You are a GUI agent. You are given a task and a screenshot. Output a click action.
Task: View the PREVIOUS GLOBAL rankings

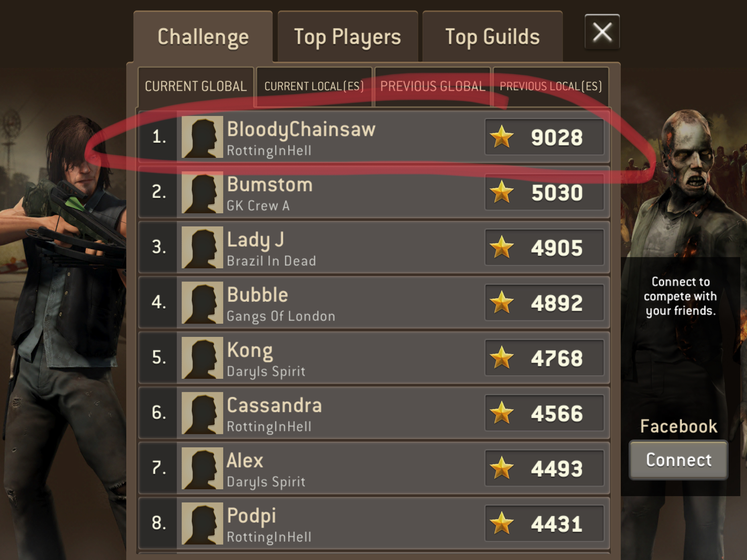click(x=433, y=87)
